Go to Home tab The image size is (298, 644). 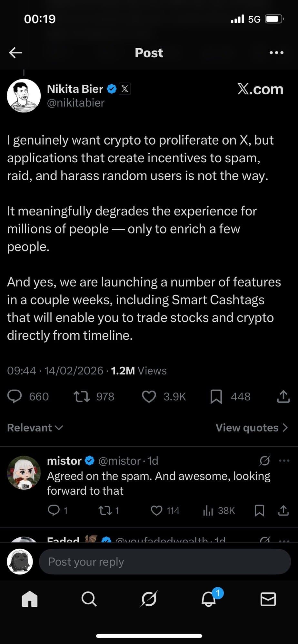click(30, 599)
